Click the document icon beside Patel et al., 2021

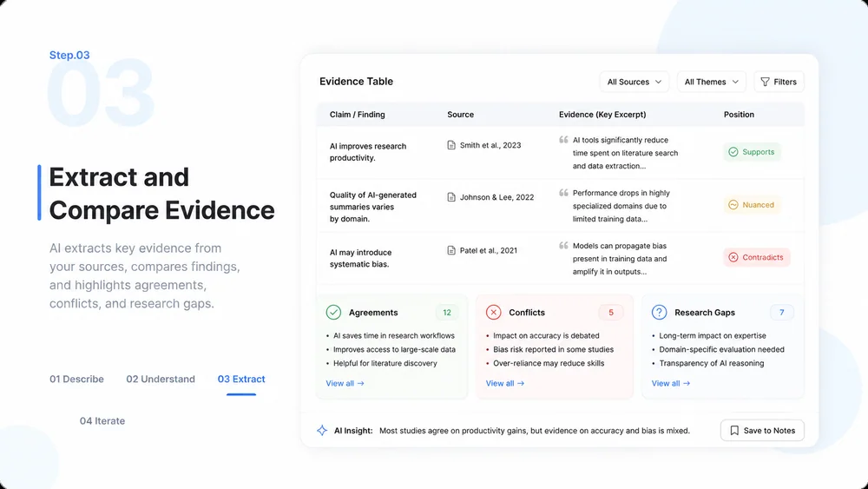point(451,250)
